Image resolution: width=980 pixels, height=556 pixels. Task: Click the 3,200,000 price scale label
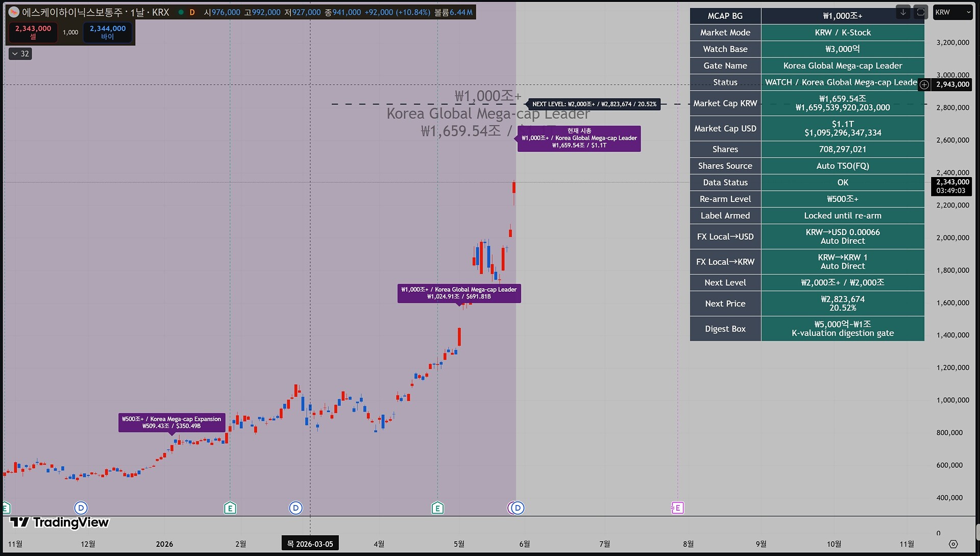[952, 42]
